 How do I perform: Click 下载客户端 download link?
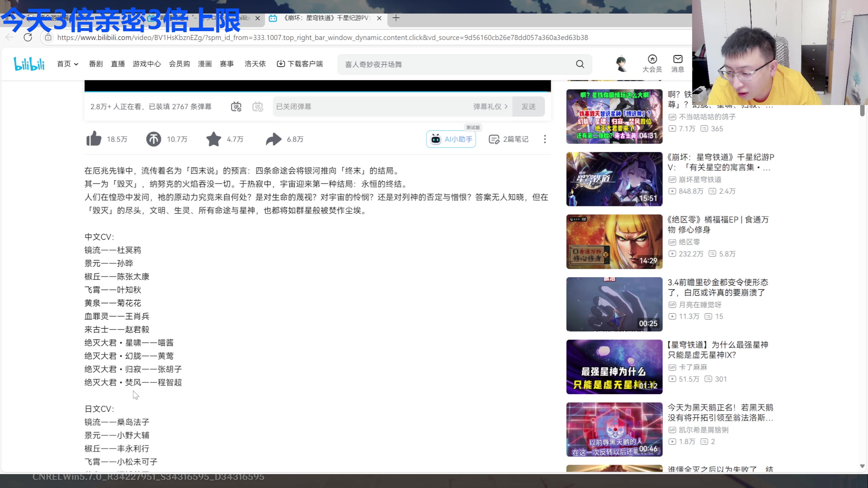click(x=300, y=64)
